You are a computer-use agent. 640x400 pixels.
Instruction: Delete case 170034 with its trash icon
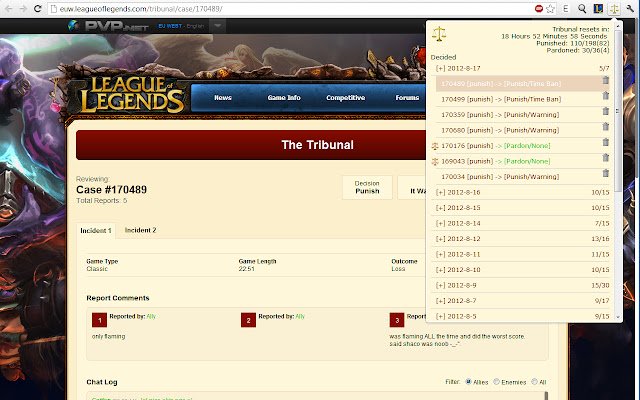(606, 173)
